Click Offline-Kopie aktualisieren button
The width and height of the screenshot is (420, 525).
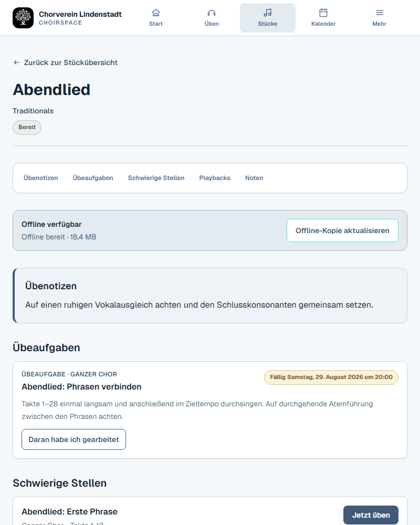[x=342, y=230]
